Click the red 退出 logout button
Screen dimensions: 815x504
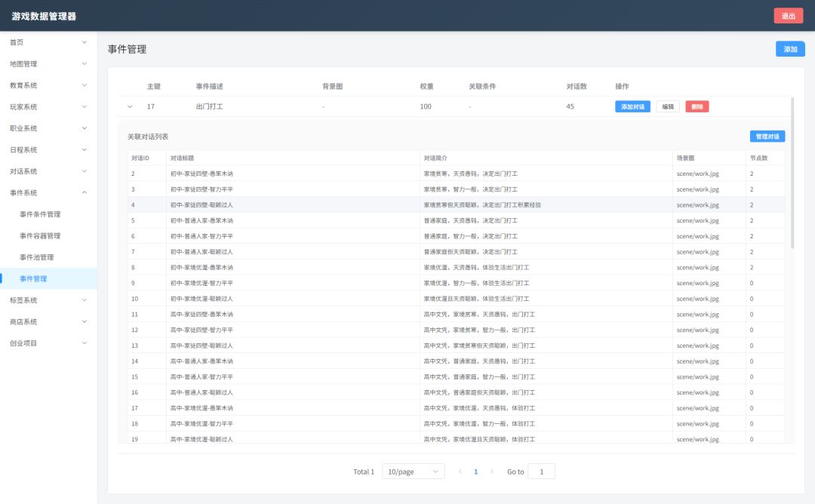[x=789, y=16]
